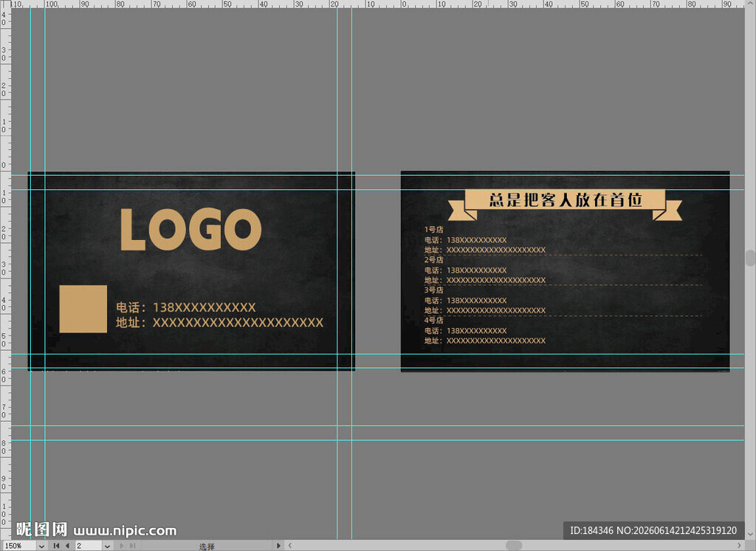Click the vertical scrollbar down arrow
The width and height of the screenshot is (756, 551).
pos(751,535)
